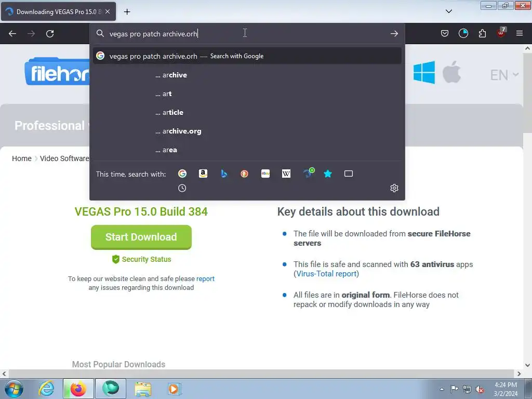Open the Windows Start menu
532x399 pixels.
14,389
